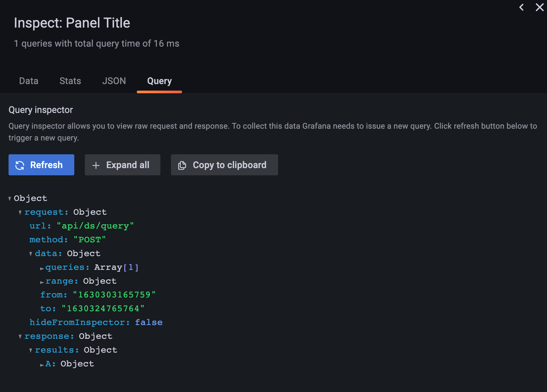547x392 pixels.
Task: Click the Refresh button
Action: pyautogui.click(x=41, y=165)
